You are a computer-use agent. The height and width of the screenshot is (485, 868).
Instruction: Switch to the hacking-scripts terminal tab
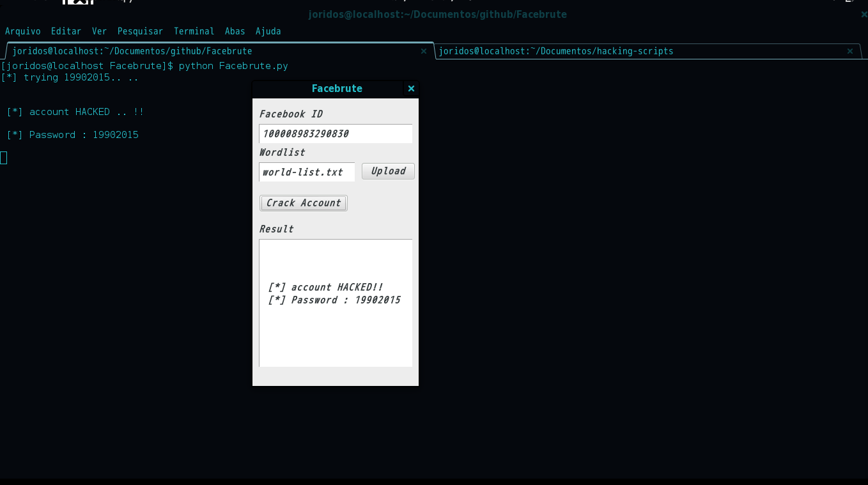(648, 51)
